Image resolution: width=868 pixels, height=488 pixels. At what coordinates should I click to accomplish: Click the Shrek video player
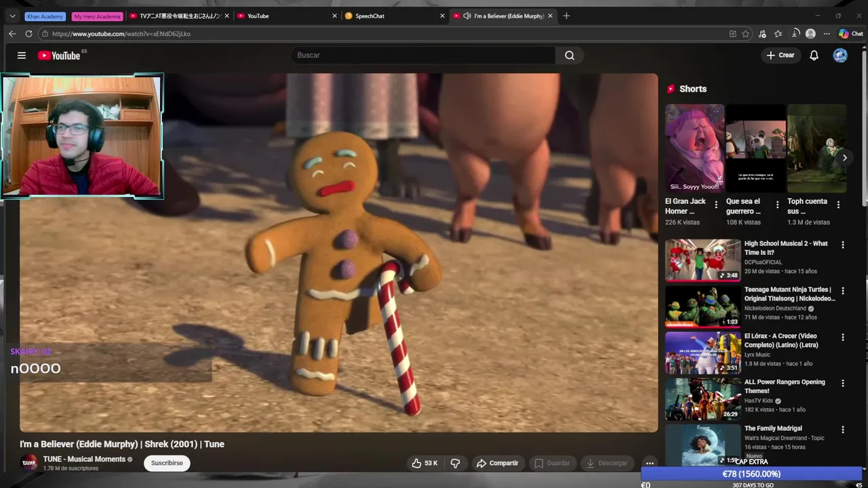click(x=339, y=253)
